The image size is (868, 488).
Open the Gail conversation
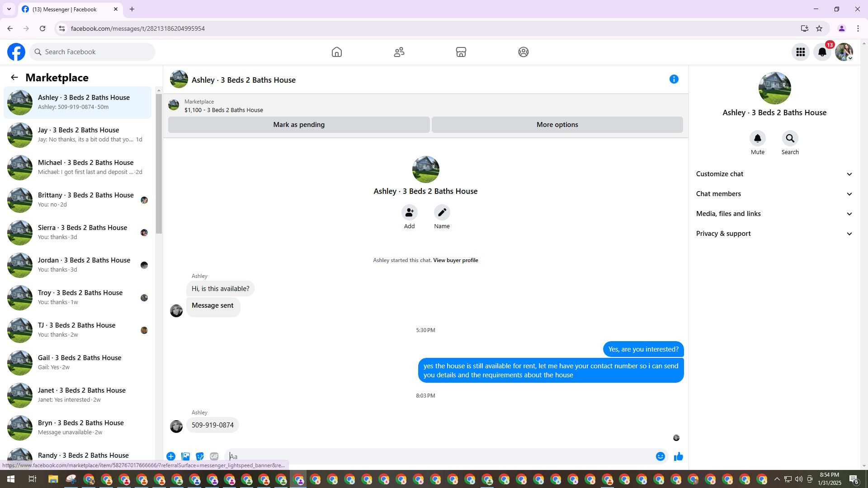pos(77,362)
